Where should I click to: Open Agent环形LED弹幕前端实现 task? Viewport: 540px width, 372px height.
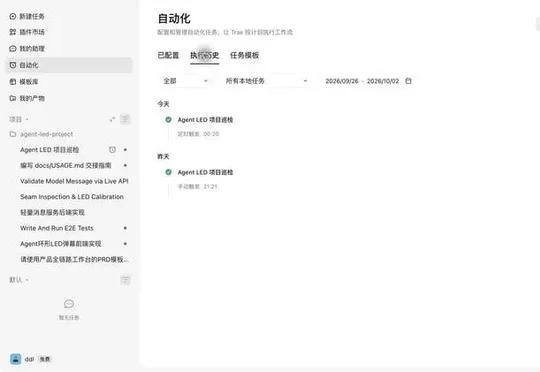[61, 244]
